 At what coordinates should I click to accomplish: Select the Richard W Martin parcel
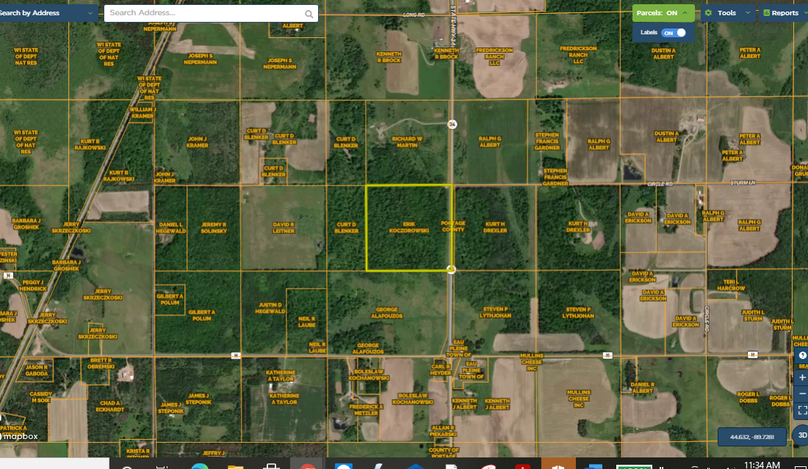(x=405, y=142)
